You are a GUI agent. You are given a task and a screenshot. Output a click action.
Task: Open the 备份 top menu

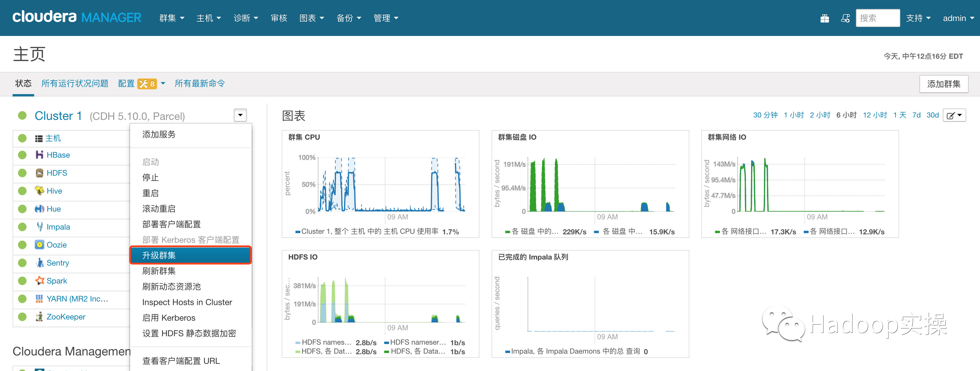pos(349,18)
